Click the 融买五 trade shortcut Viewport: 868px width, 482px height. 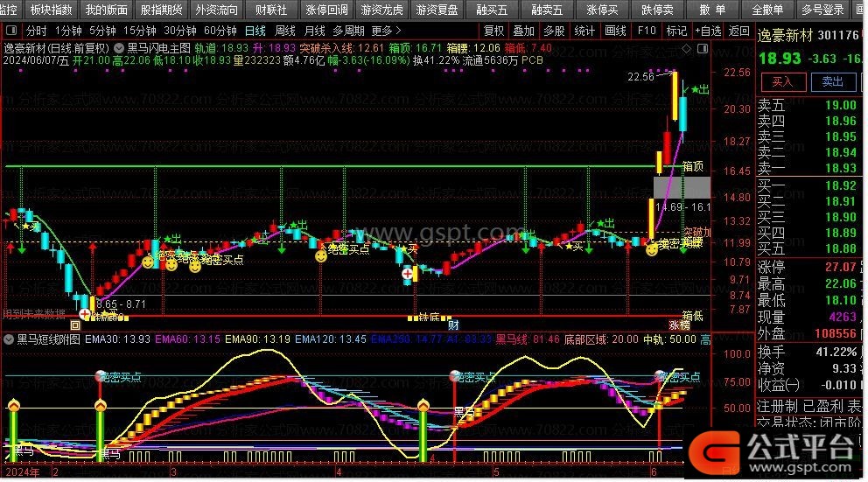pos(492,10)
